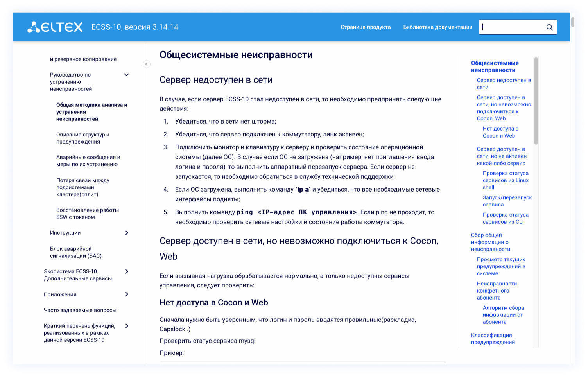Jump to 'Сервер доступен в сети, но не активен какой-либо сервис'
The height and width of the screenshot is (377, 588).
tap(502, 156)
